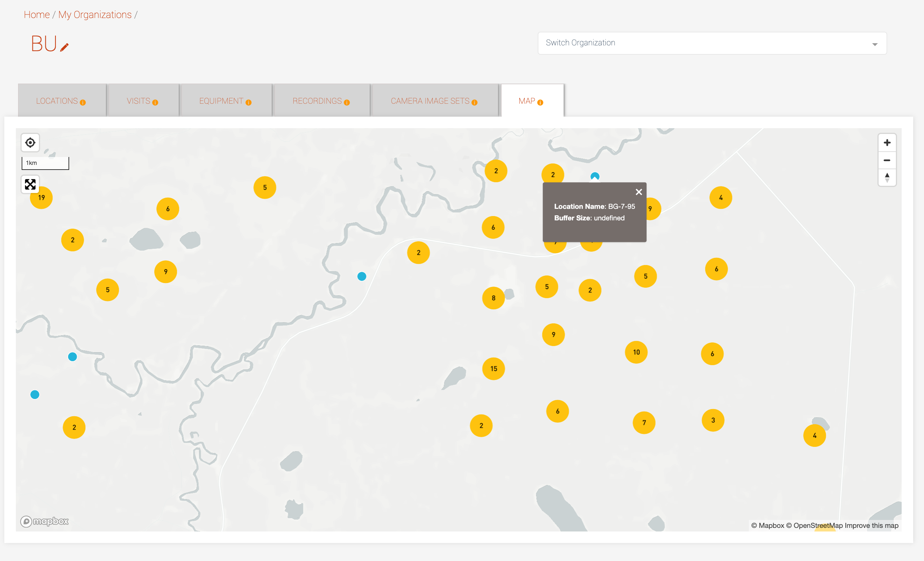Open the Mapbox attribution link

click(x=767, y=525)
